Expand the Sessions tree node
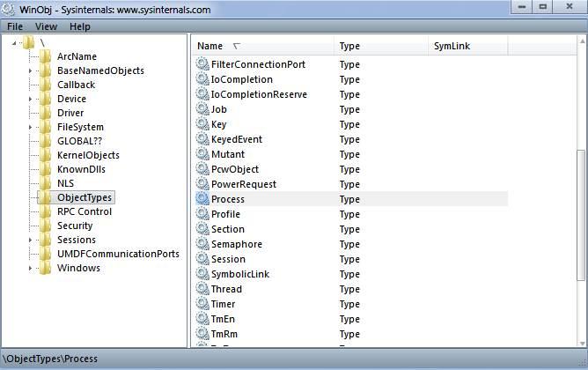 click(x=30, y=240)
